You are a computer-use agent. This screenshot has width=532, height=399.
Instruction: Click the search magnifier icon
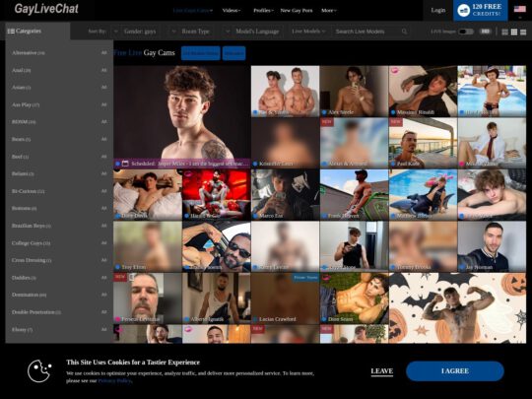(404, 32)
